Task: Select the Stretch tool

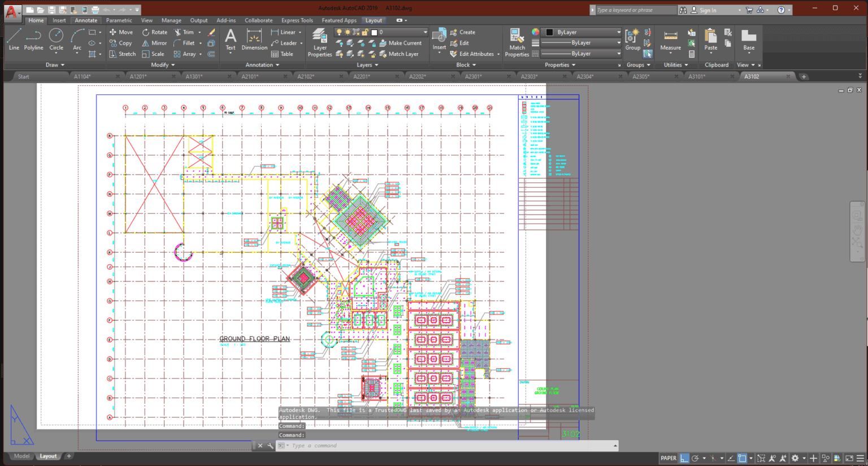Action: click(122, 54)
